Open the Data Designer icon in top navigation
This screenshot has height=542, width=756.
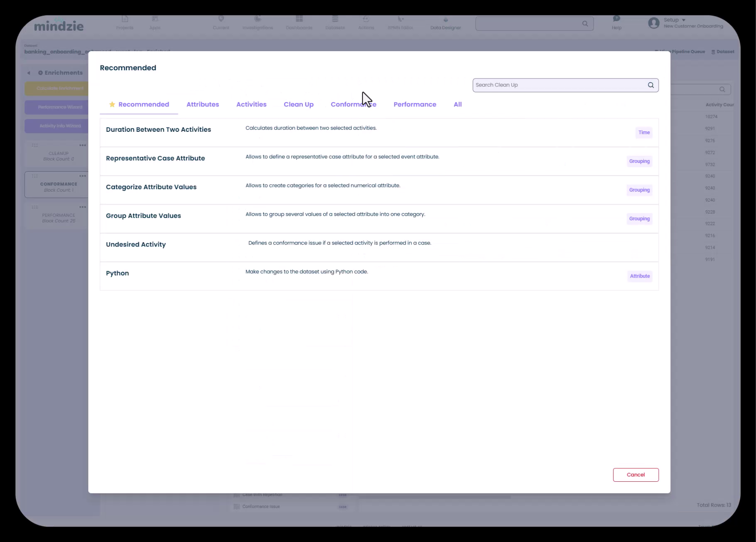click(445, 20)
